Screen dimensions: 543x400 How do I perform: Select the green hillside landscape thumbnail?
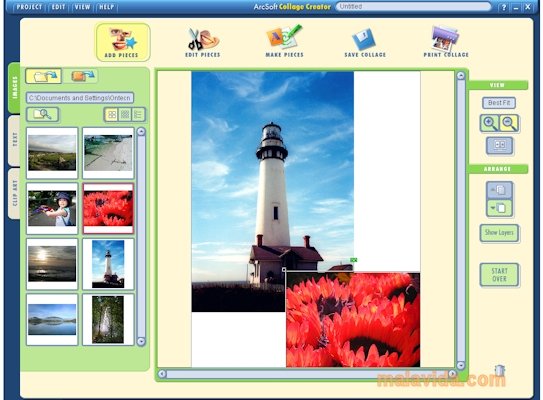point(52,153)
